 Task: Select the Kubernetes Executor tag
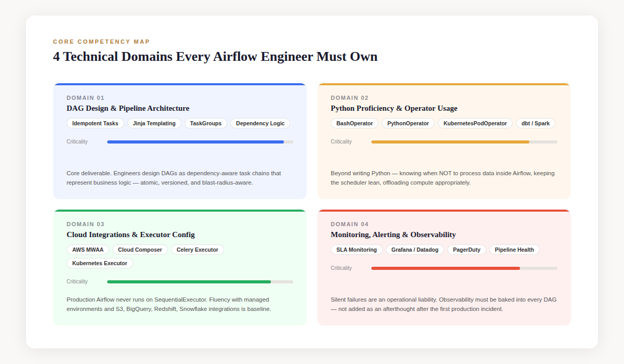coord(100,263)
